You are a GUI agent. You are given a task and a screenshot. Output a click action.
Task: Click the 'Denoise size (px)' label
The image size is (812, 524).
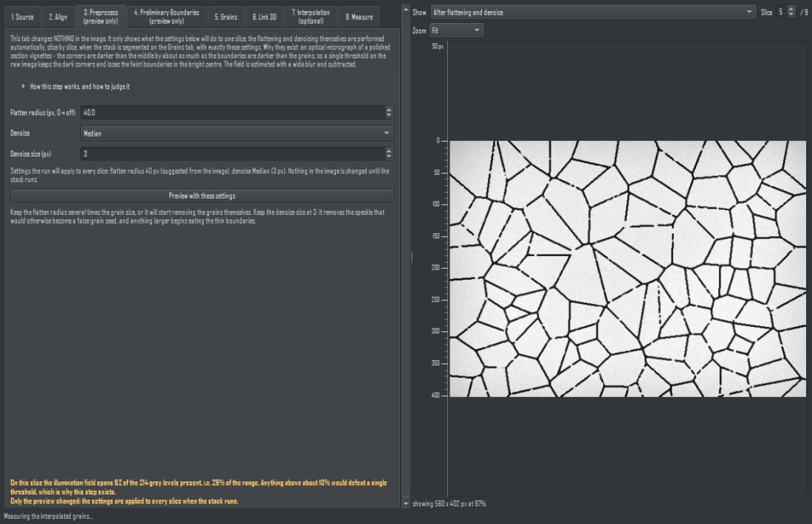click(x=30, y=154)
